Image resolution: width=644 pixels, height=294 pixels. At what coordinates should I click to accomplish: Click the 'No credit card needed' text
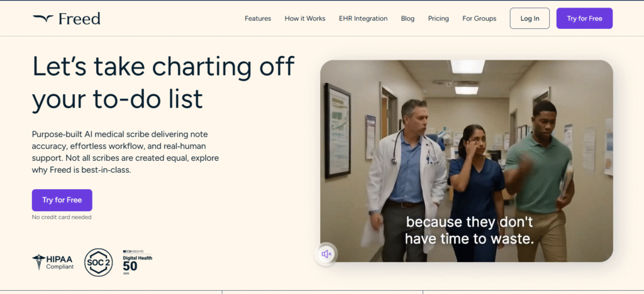pyautogui.click(x=62, y=217)
